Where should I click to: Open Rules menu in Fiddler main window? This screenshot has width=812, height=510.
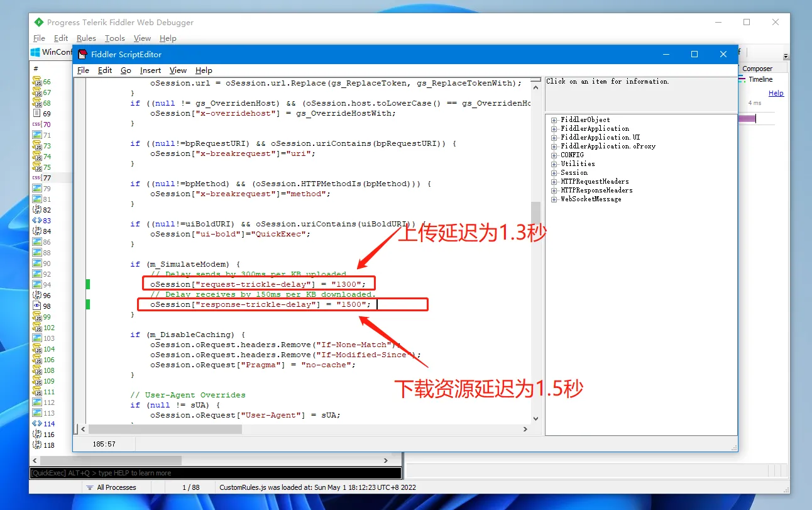86,38
